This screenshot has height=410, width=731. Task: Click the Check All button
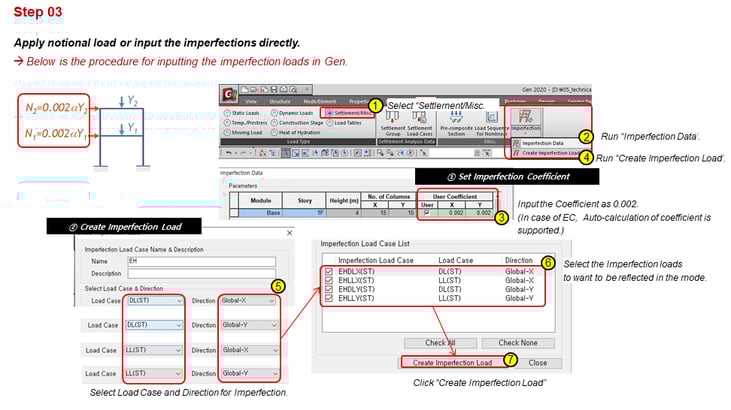pos(440,343)
